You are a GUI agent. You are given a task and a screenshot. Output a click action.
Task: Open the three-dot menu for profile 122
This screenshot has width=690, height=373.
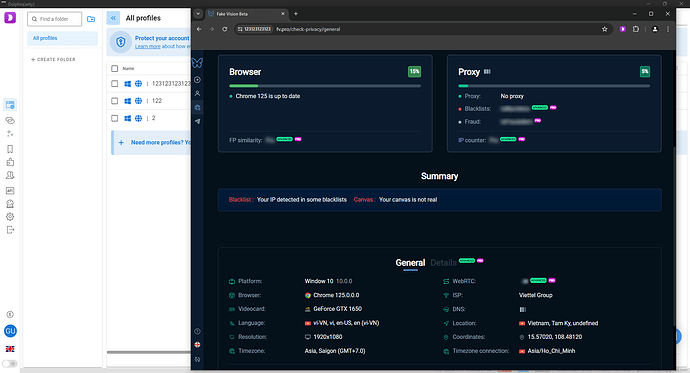147,101
